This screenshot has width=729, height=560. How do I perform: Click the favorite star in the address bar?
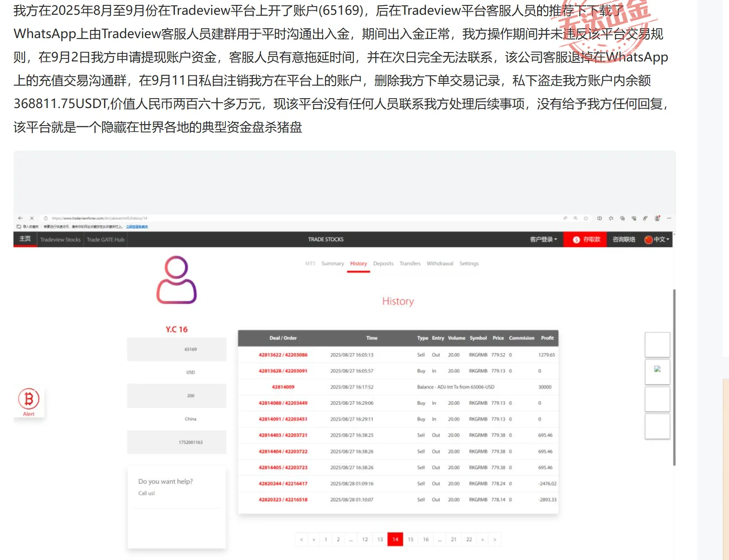click(586, 218)
